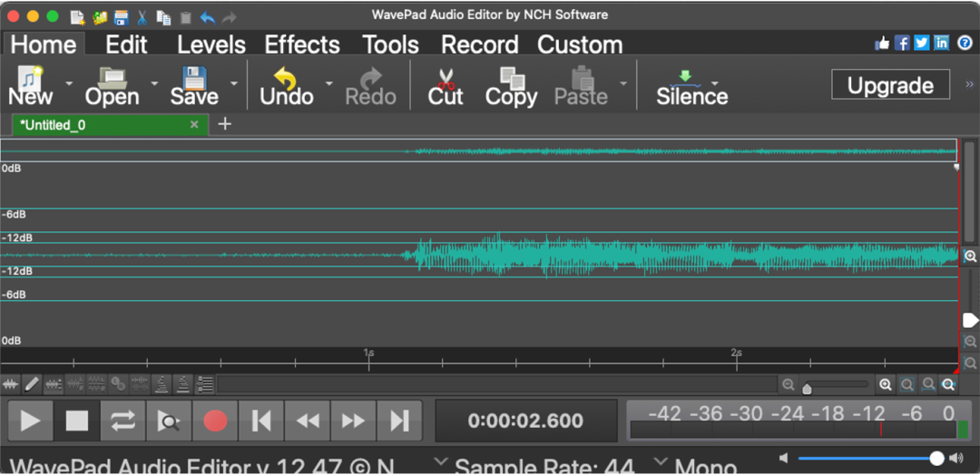The width and height of the screenshot is (980, 475).
Task: Expand the Silence button dropdown arrow
Action: [715, 82]
